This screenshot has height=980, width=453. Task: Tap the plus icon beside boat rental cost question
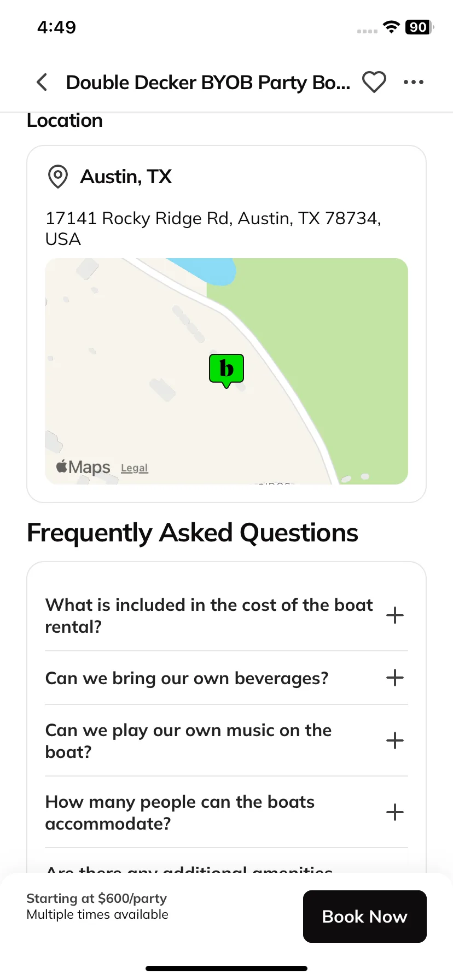pos(395,615)
